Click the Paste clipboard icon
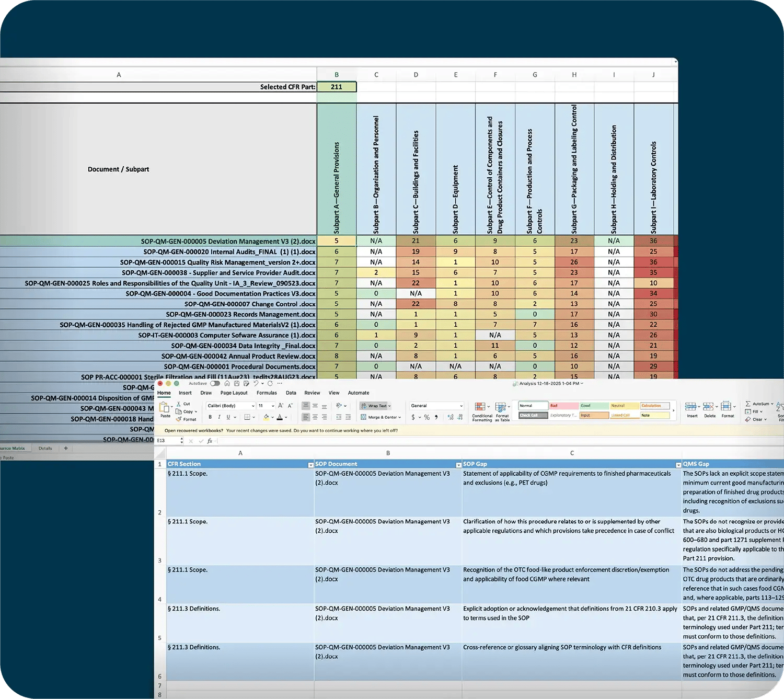This screenshot has width=784, height=699. point(165,408)
